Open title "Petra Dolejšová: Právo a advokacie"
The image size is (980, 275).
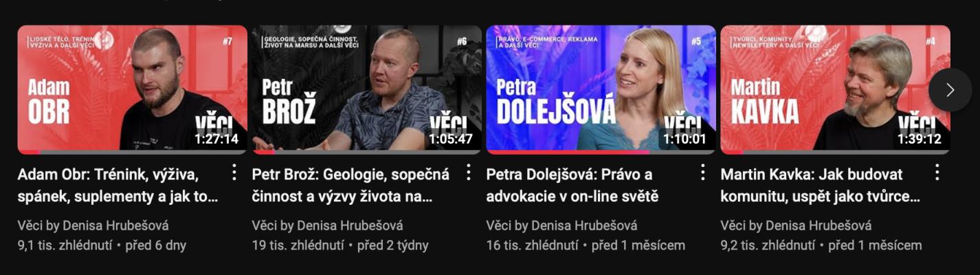pyautogui.click(x=572, y=186)
